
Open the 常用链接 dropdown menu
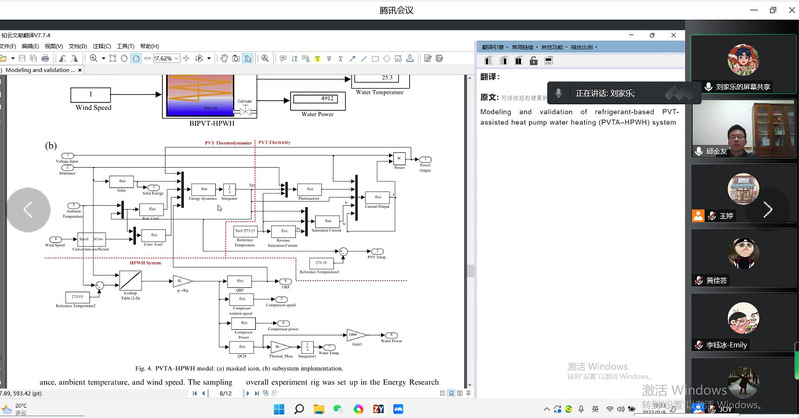pos(524,47)
